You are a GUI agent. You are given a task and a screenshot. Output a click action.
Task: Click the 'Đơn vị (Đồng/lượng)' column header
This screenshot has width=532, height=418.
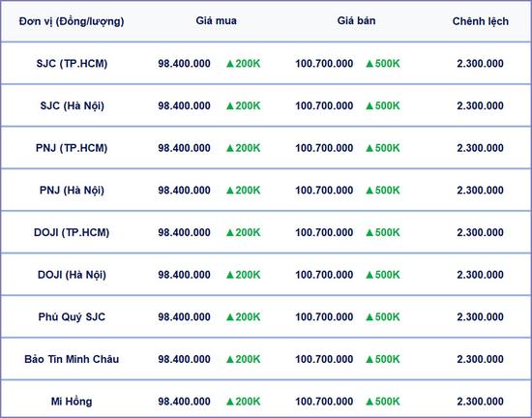[x=72, y=21]
